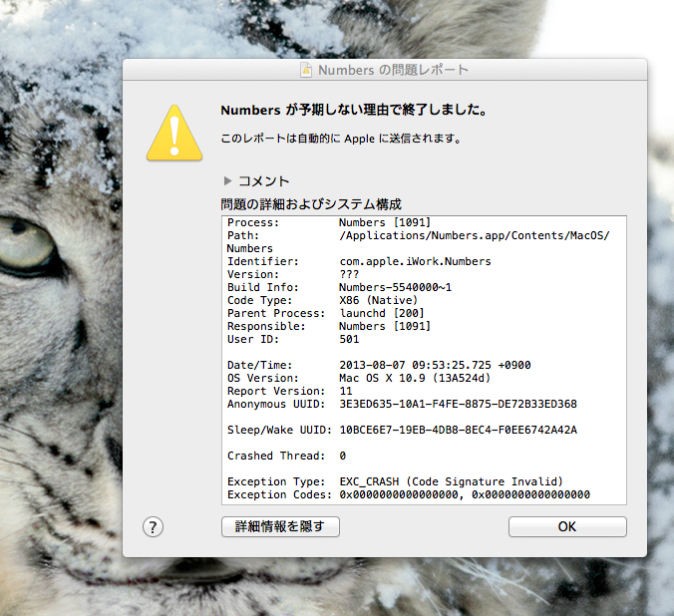The height and width of the screenshot is (616, 674).
Task: Click the Code Type X86 (Native) value
Action: click(x=378, y=300)
